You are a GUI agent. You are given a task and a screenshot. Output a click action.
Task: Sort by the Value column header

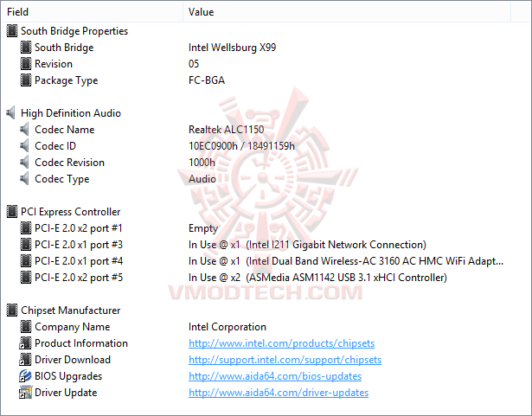pos(347,12)
